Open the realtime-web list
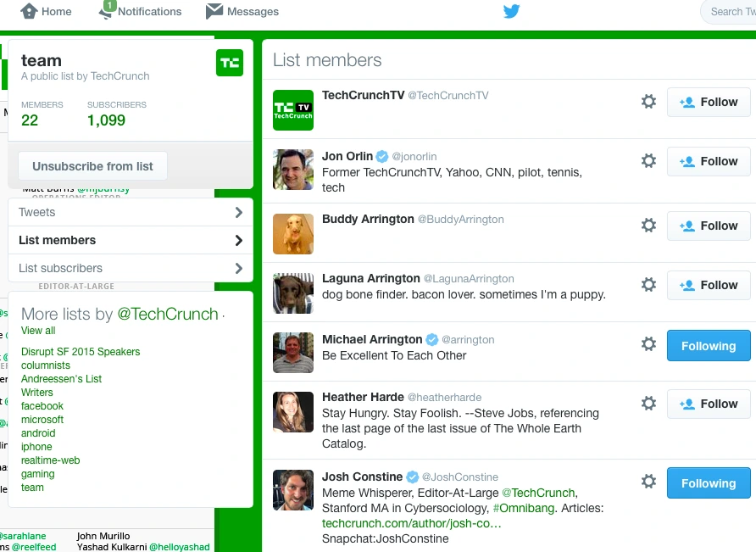Image resolution: width=756 pixels, height=552 pixels. pyautogui.click(x=51, y=460)
